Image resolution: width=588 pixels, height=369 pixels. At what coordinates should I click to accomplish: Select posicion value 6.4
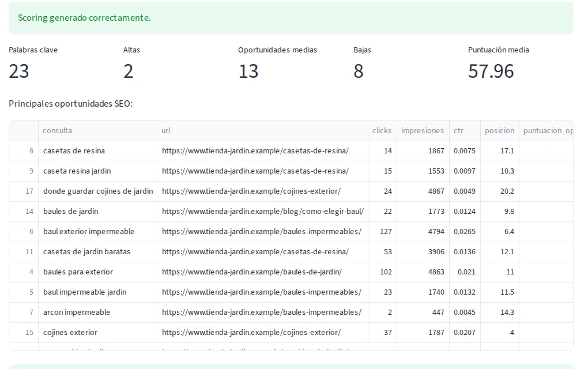point(499,232)
